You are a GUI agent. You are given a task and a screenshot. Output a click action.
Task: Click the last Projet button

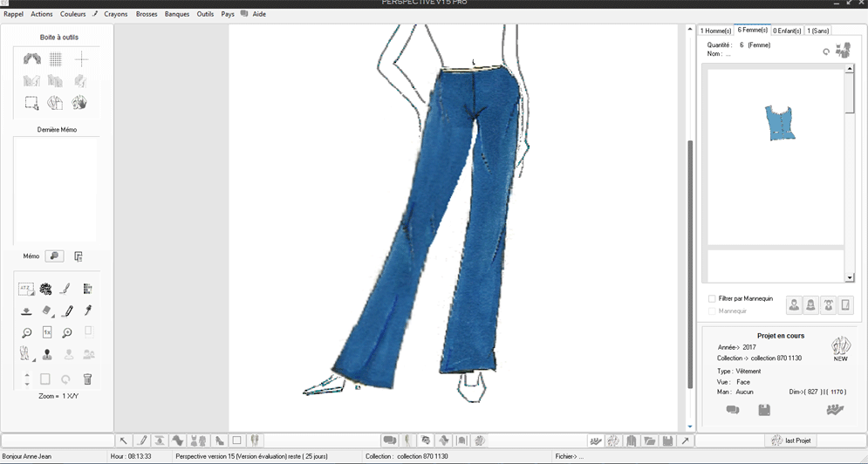791,440
